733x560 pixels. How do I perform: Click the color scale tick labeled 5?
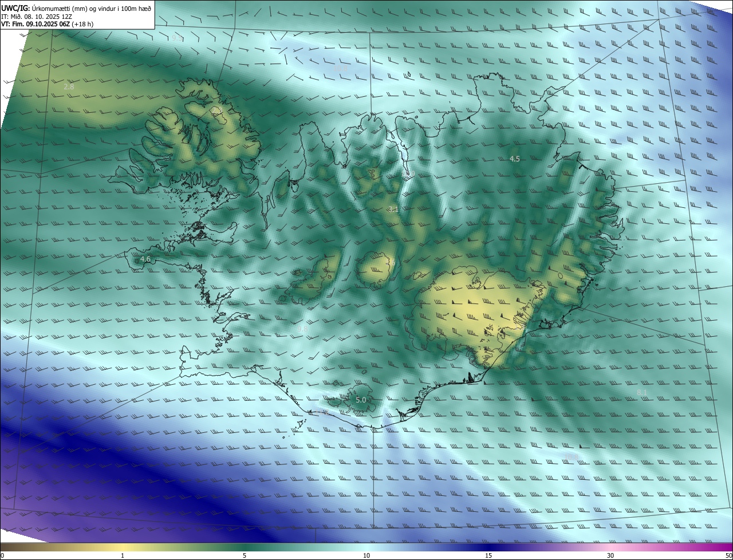coord(245,555)
